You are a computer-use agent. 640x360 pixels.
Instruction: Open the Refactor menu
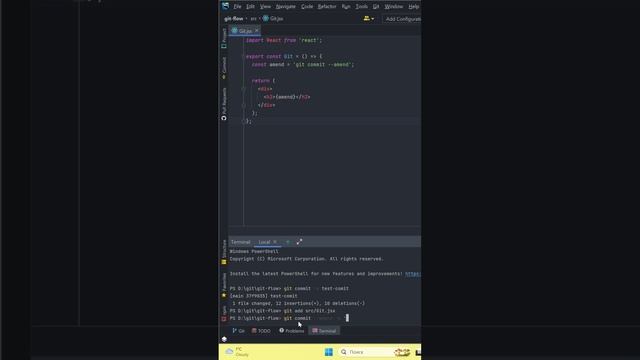[x=327, y=7]
